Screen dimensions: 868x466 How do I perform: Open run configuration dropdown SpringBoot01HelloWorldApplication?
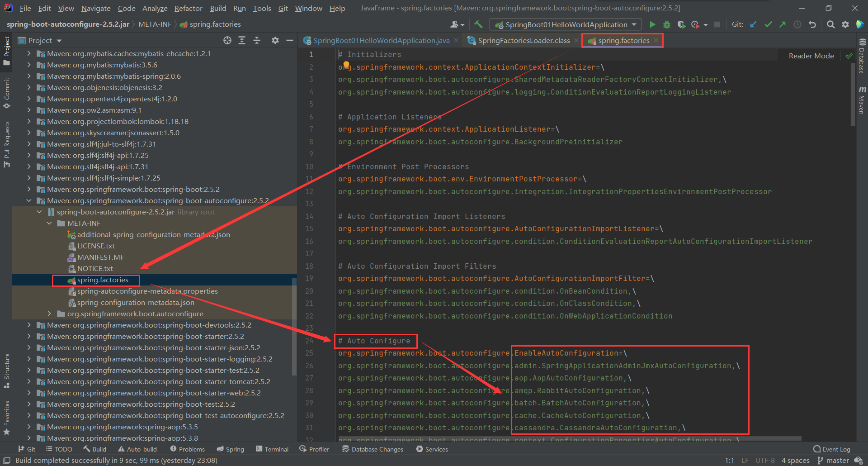pyautogui.click(x=566, y=24)
